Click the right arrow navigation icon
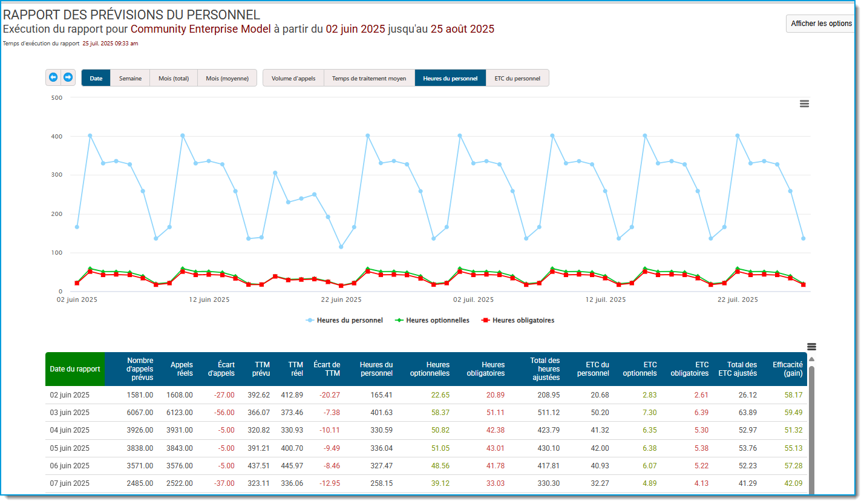 point(68,77)
